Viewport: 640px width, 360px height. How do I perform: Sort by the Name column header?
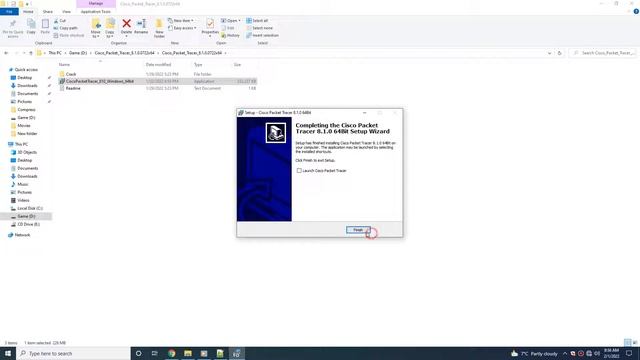coord(64,65)
